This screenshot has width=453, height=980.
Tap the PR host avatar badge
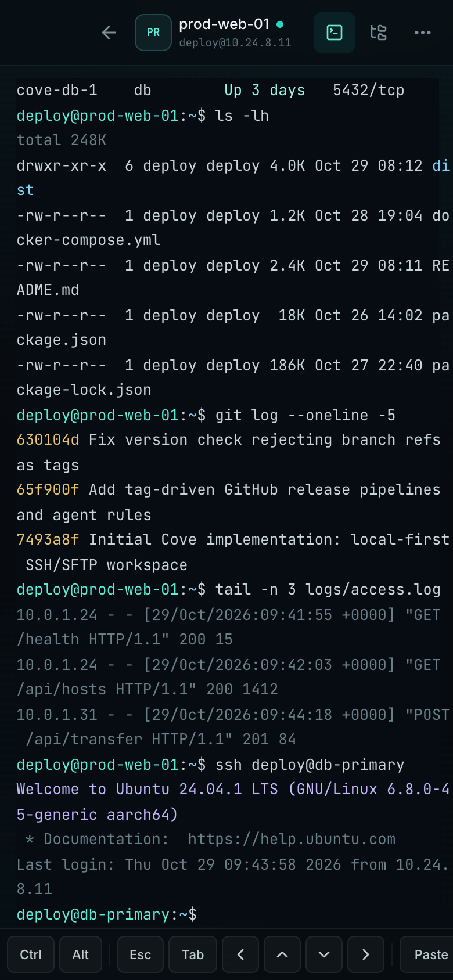pos(153,33)
